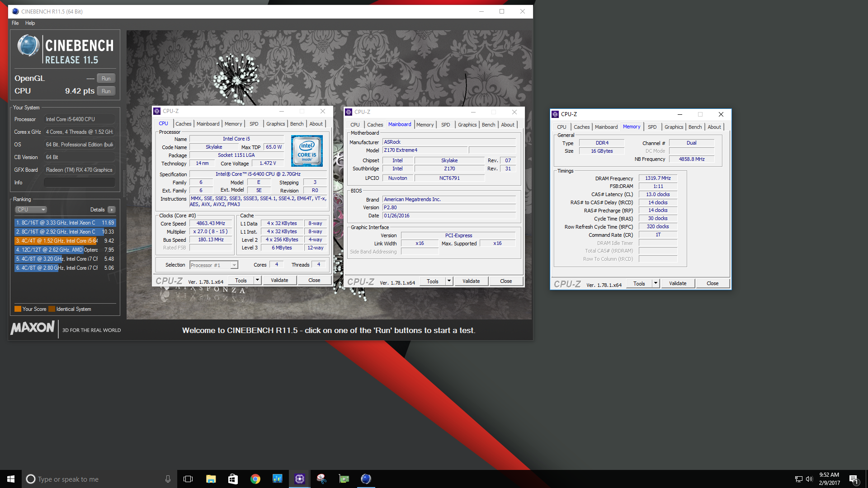The height and width of the screenshot is (488, 868).
Task: Click the Windows Start button
Action: click(11, 479)
